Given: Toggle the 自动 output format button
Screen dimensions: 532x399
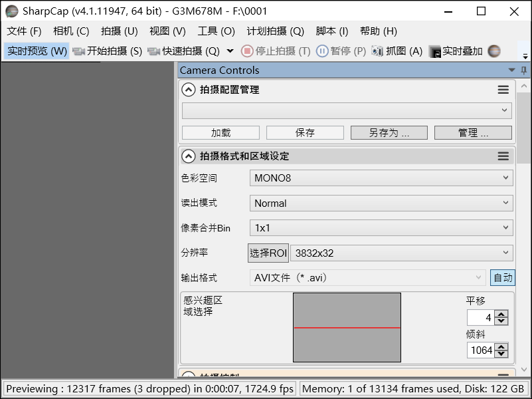Looking at the screenshot, I should [x=503, y=278].
